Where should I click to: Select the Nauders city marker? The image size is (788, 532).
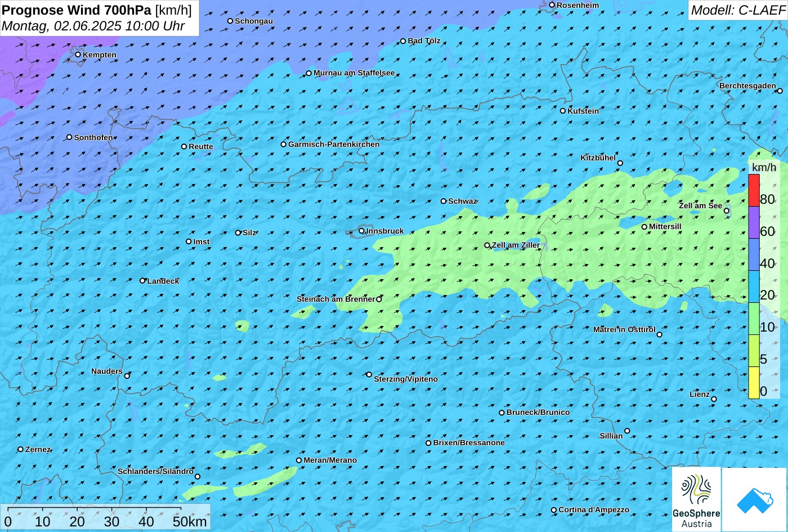click(x=127, y=376)
